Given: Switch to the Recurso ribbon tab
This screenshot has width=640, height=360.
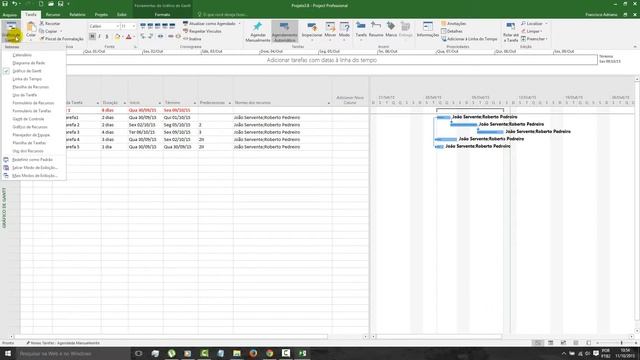Looking at the screenshot, I should pyautogui.click(x=53, y=15).
